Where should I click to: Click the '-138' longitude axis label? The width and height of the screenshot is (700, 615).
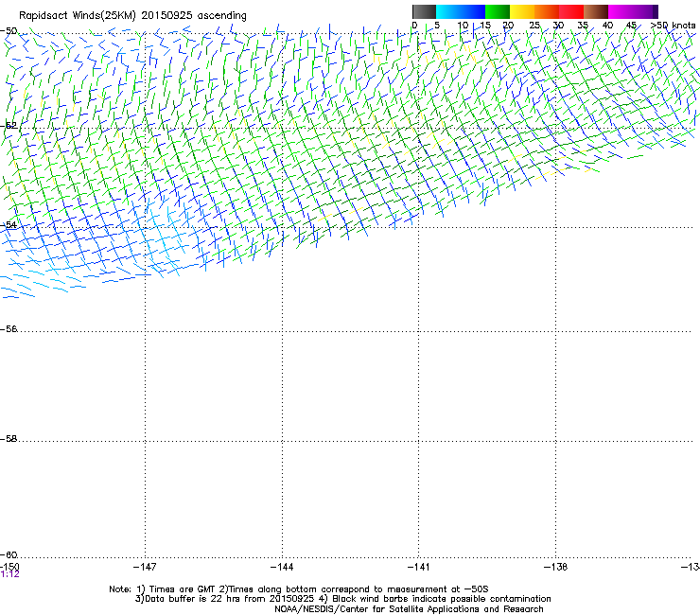point(556,567)
